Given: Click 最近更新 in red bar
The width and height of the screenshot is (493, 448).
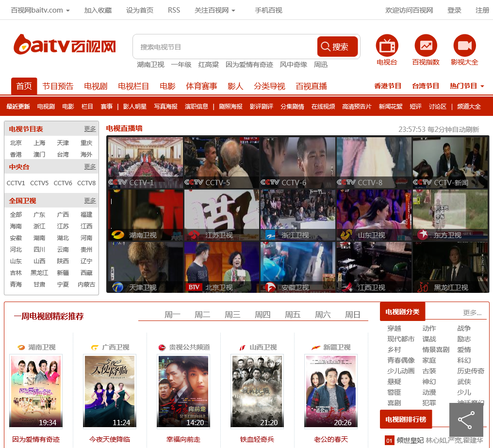Looking at the screenshot, I should (18, 107).
